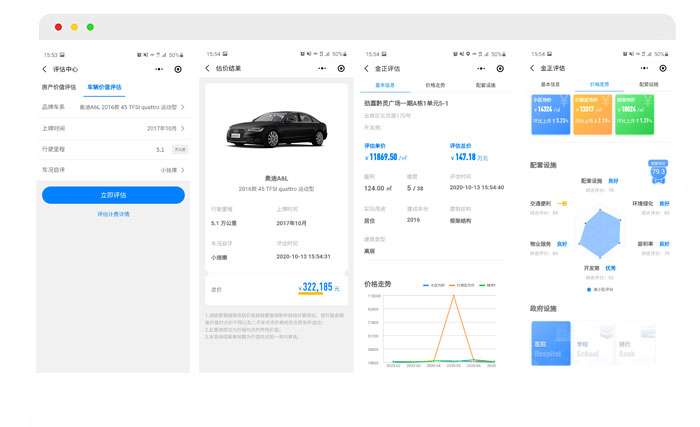Tap the circular close icon on 估价结果 screen
This screenshot has height=427, width=700.
coord(341,68)
